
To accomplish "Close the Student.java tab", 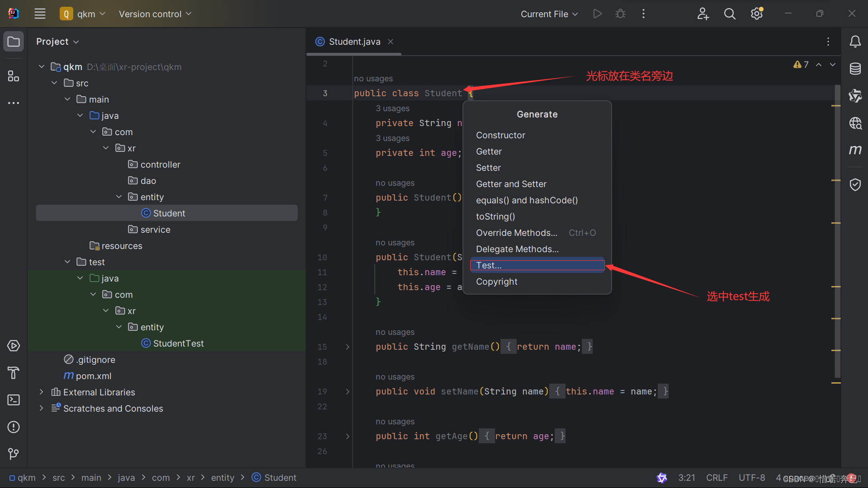I will click(391, 42).
